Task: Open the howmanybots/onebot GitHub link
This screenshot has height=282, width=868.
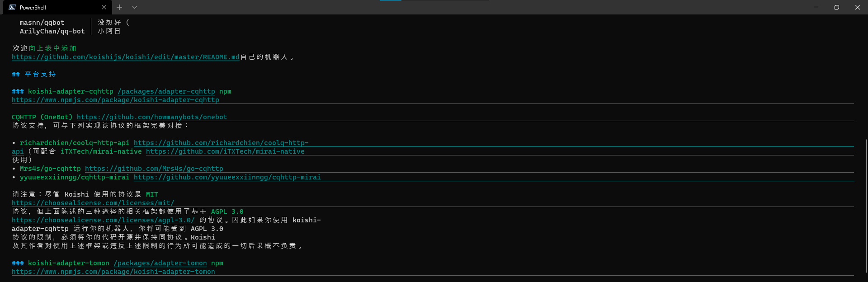Action: 152,117
